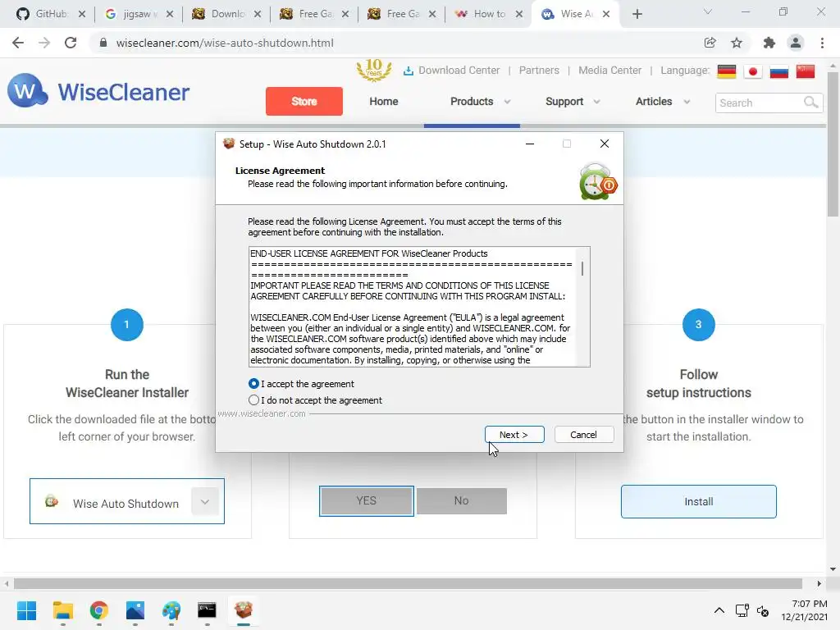Click the page horizontal scrollbar
Image resolution: width=840 pixels, height=630 pixels.
[408, 583]
